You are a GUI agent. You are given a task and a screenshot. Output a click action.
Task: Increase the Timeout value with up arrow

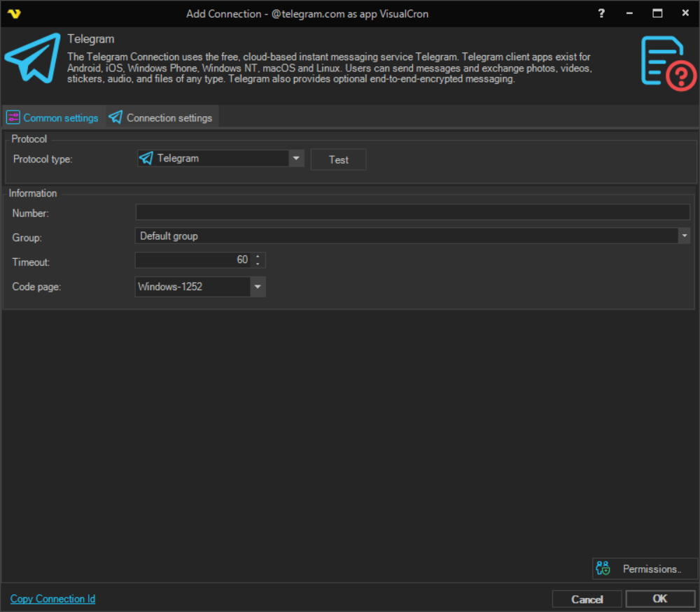pos(258,256)
